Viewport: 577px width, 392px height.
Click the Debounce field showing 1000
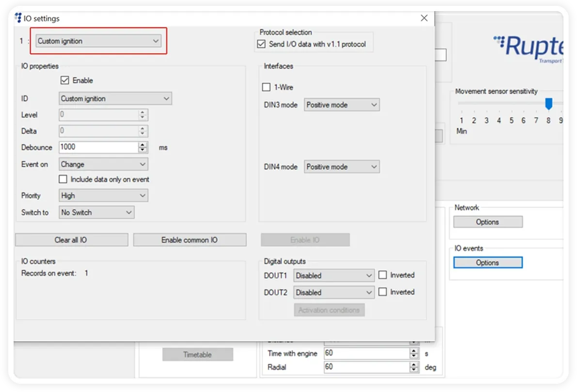pos(99,147)
